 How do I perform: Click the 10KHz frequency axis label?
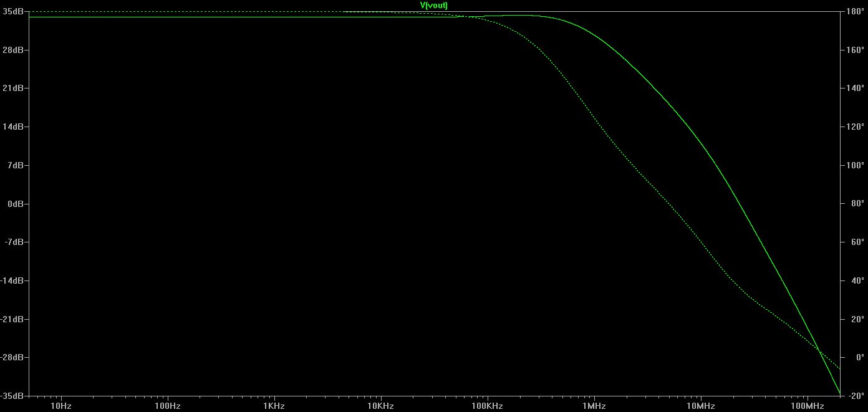[380, 406]
